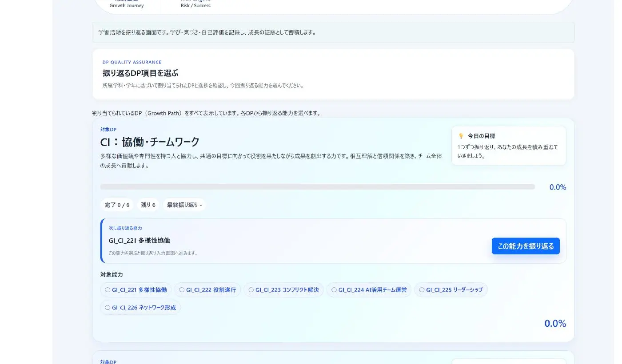Click the 学習活動を振り返る画面です info banner

point(333,32)
